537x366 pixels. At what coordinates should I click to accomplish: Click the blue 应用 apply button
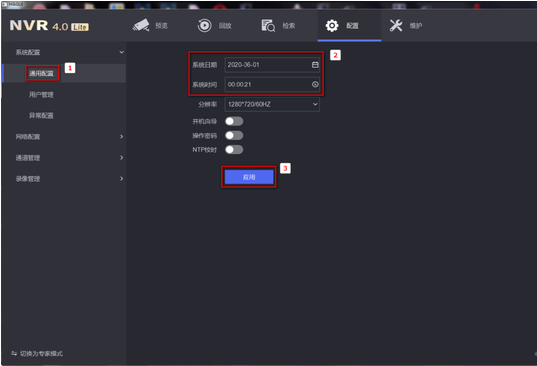coord(249,177)
